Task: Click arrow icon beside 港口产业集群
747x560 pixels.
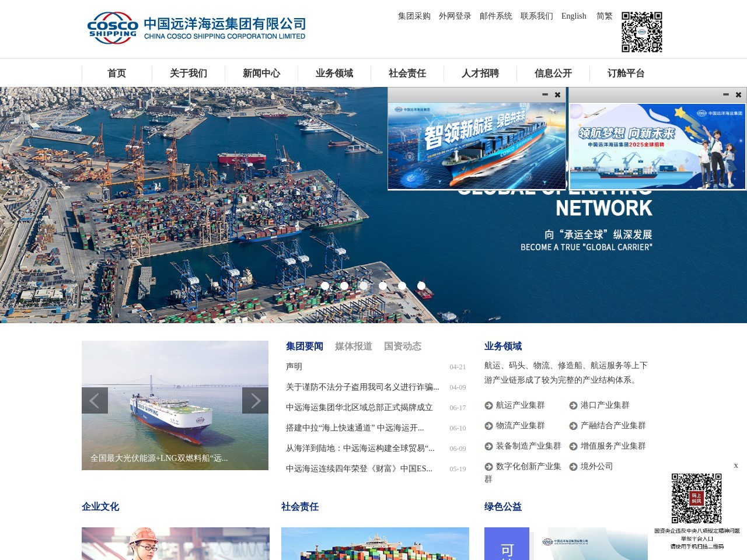Action: click(x=574, y=405)
